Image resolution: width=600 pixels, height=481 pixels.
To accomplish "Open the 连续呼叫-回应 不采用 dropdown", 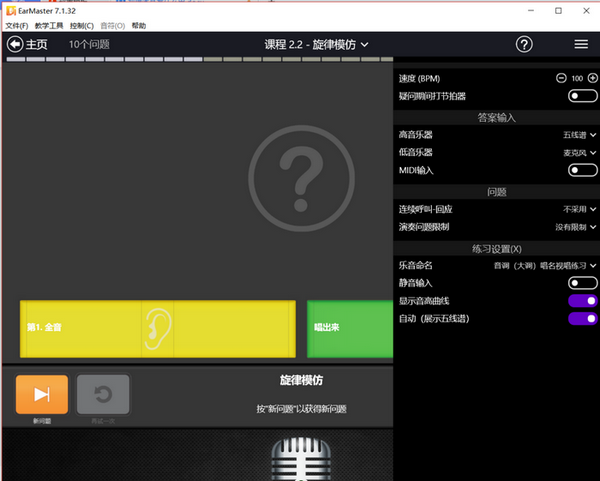I will tap(579, 209).
